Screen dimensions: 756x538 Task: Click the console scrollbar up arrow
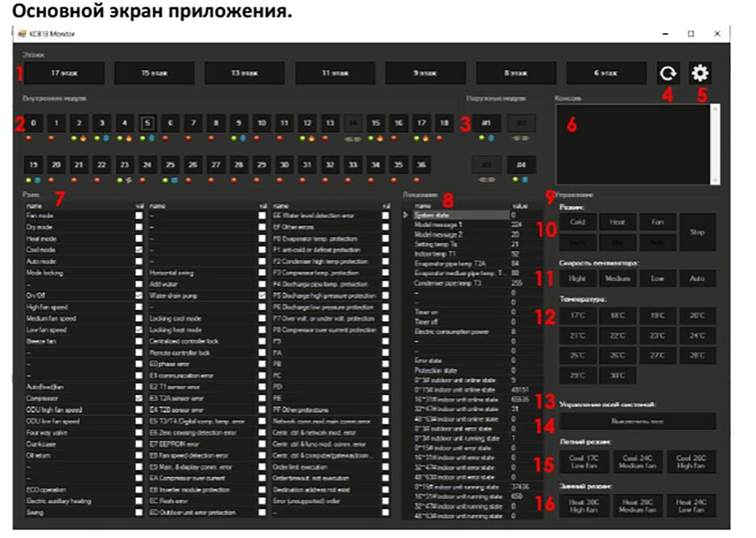(716, 108)
